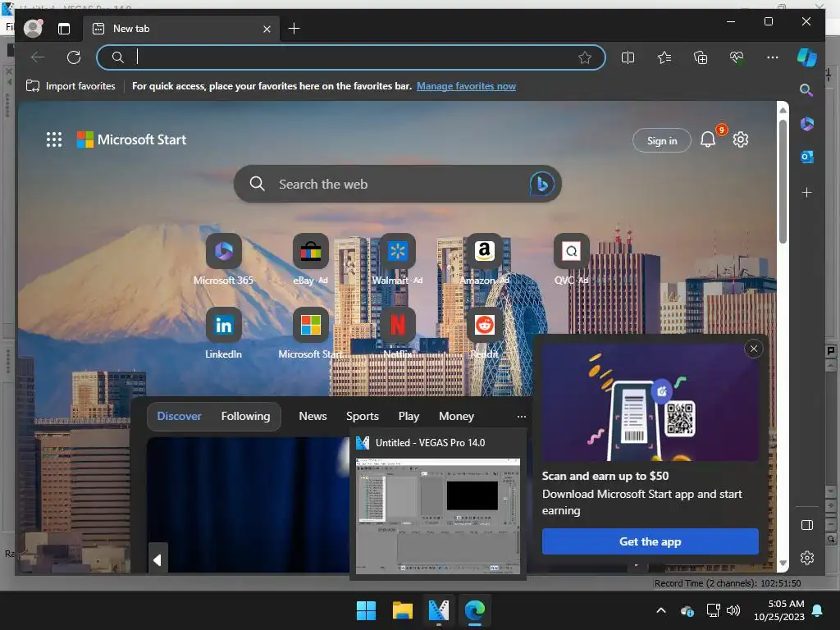Screen dimensions: 840x630
Task: Close the Scan and earn promo
Action: coord(753,349)
